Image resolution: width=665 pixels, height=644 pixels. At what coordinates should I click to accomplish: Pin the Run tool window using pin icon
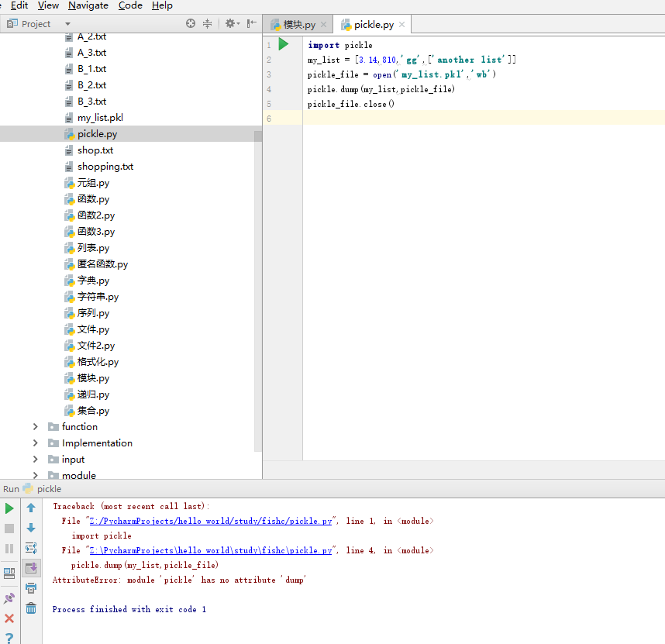(10, 597)
